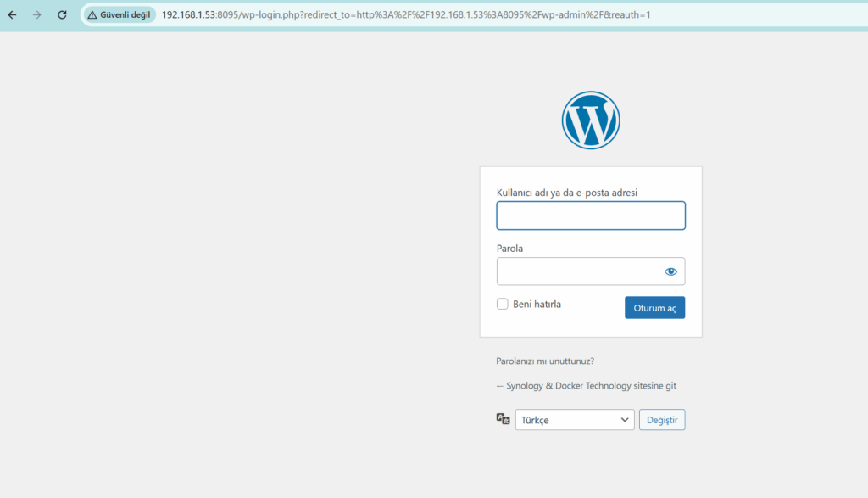
Task: Reload the current page
Action: tap(62, 15)
